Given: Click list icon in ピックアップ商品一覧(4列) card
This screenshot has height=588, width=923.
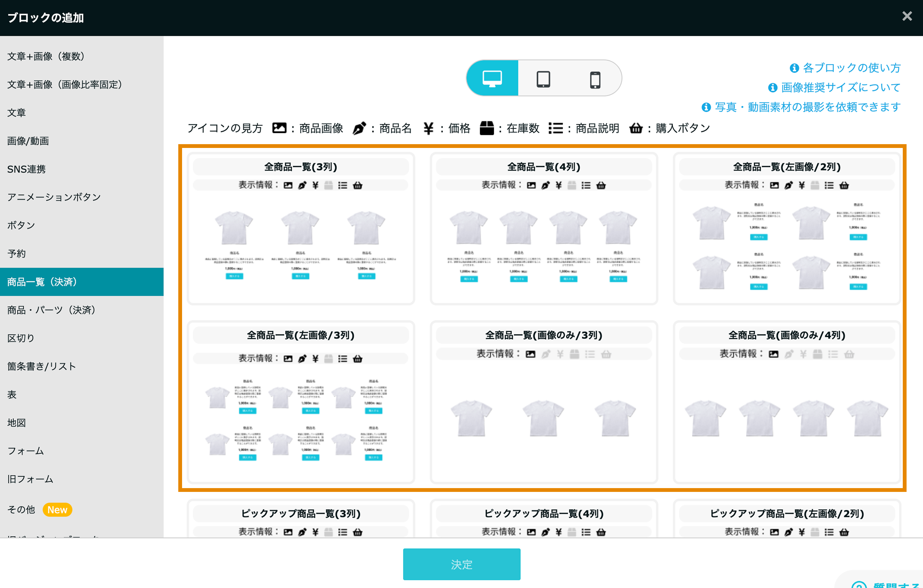Looking at the screenshot, I should 586,532.
